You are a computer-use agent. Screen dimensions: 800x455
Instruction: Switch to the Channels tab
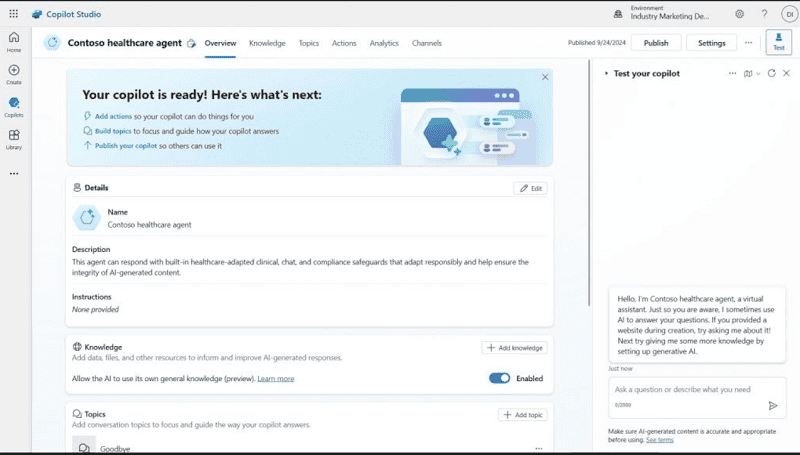[x=427, y=43]
